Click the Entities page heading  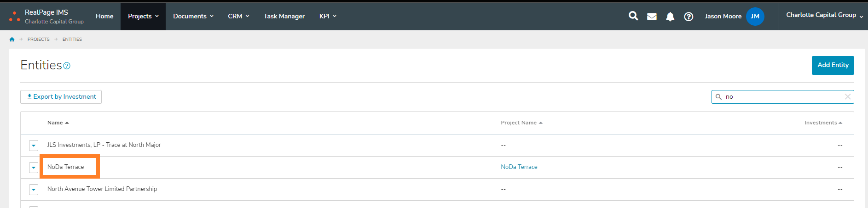(41, 65)
